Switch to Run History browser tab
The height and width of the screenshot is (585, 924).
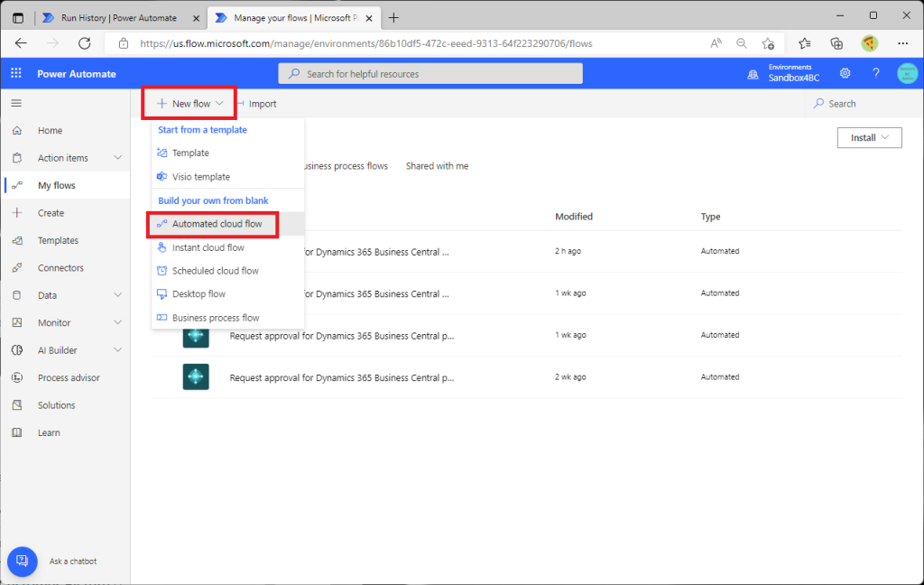(121, 18)
